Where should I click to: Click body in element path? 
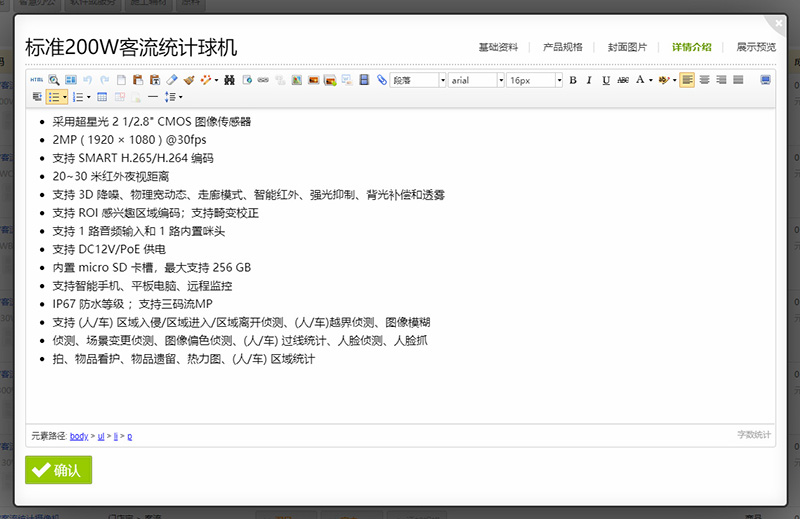(79, 436)
